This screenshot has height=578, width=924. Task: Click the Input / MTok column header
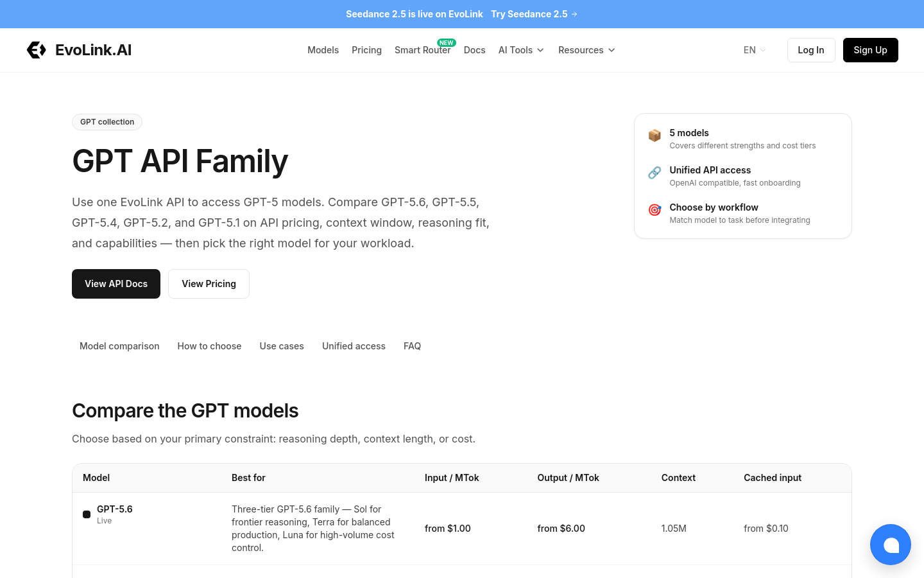pyautogui.click(x=452, y=478)
